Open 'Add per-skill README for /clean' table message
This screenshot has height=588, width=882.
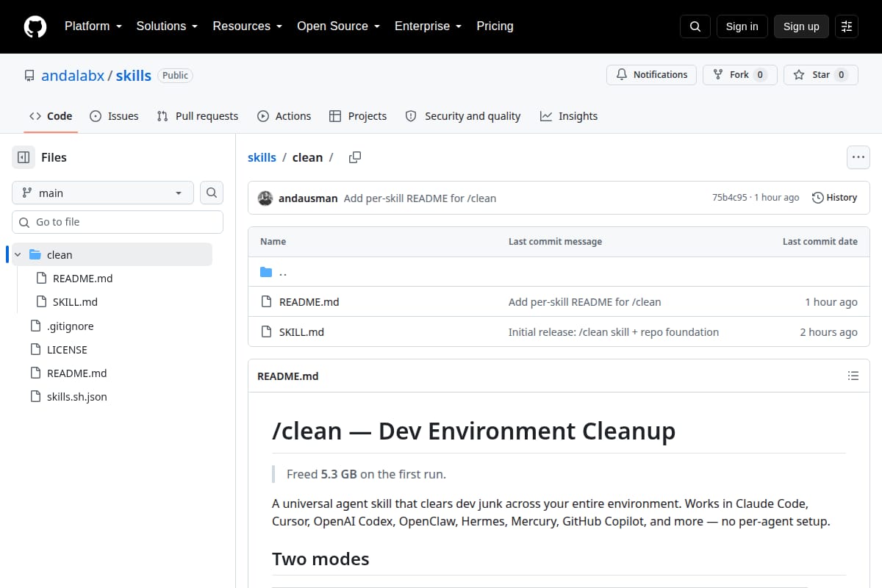tap(584, 302)
